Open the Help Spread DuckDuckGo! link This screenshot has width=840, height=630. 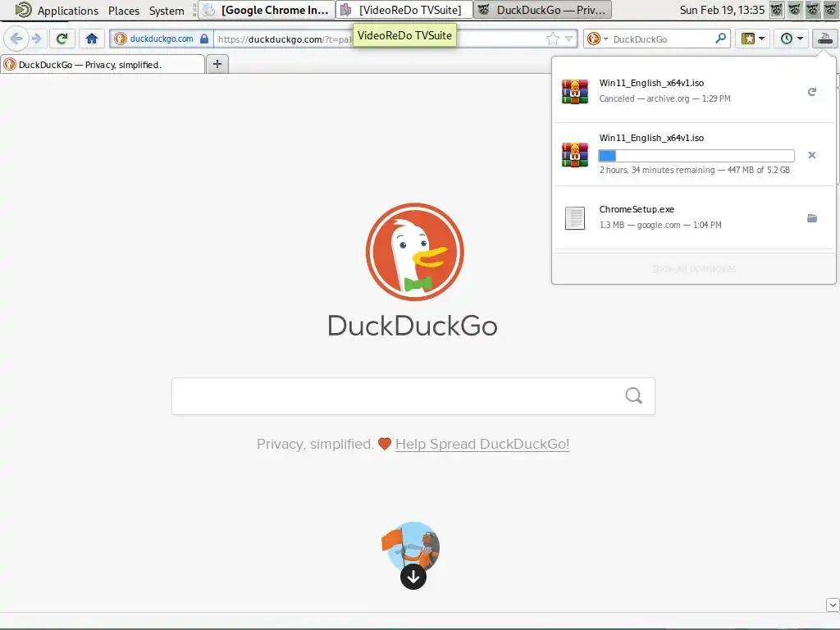[482, 444]
